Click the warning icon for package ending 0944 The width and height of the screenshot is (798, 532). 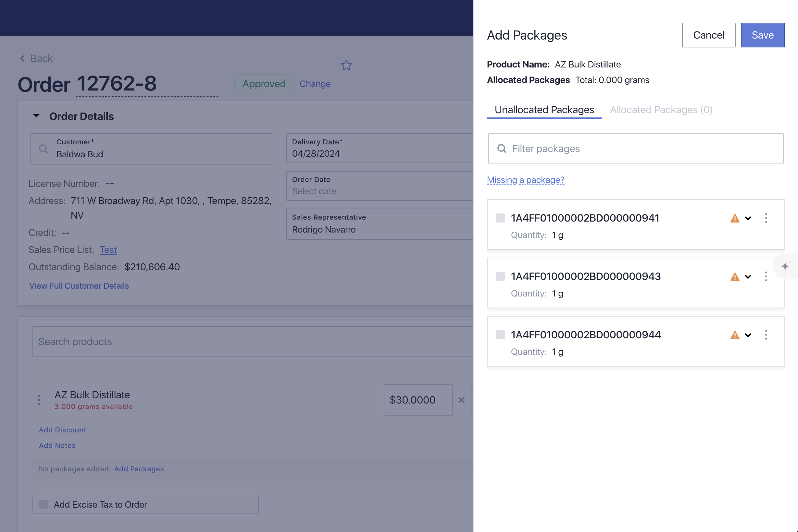pos(734,335)
